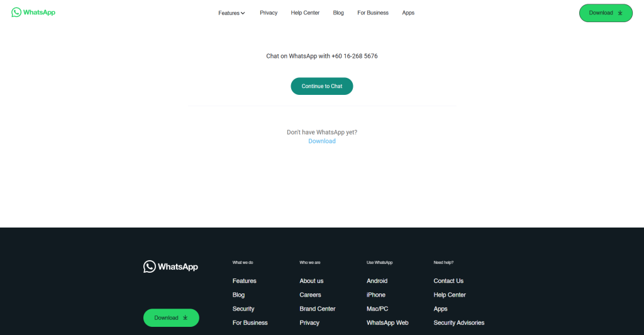Open the Apps menu item in the header
The height and width of the screenshot is (335, 644).
408,13
